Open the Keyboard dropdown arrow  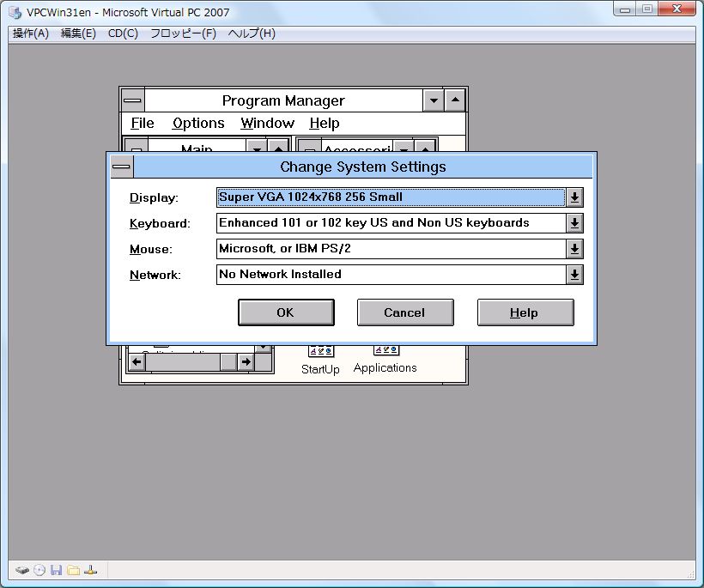(x=574, y=223)
